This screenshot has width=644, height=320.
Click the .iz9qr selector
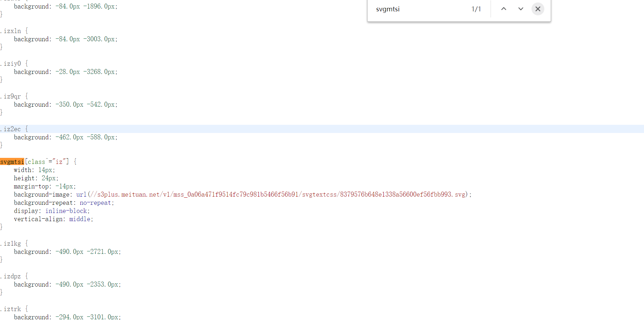(11, 96)
